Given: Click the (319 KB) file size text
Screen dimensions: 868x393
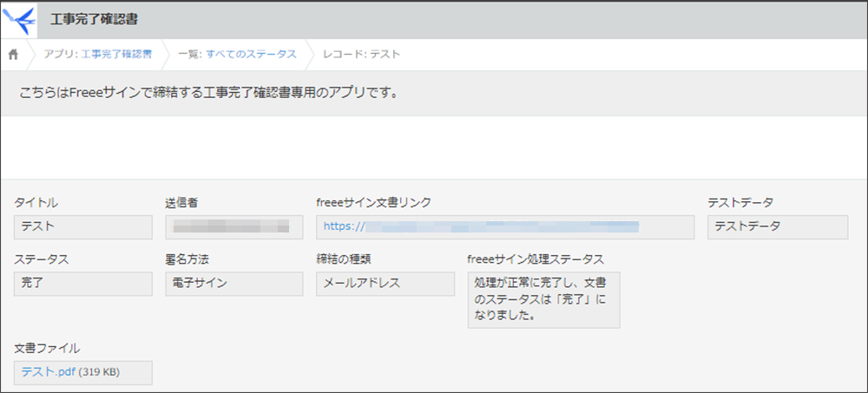Looking at the screenshot, I should click(x=99, y=372).
